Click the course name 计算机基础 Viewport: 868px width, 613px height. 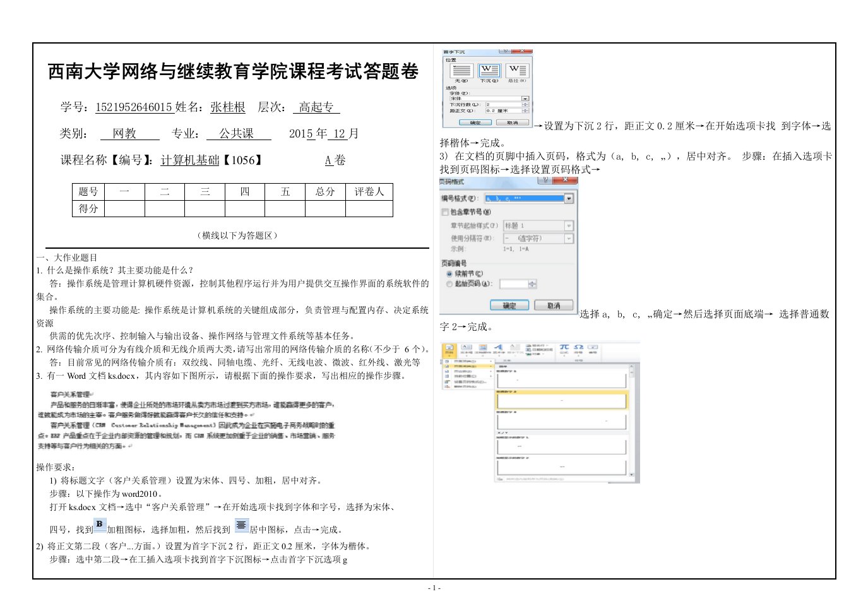point(190,160)
